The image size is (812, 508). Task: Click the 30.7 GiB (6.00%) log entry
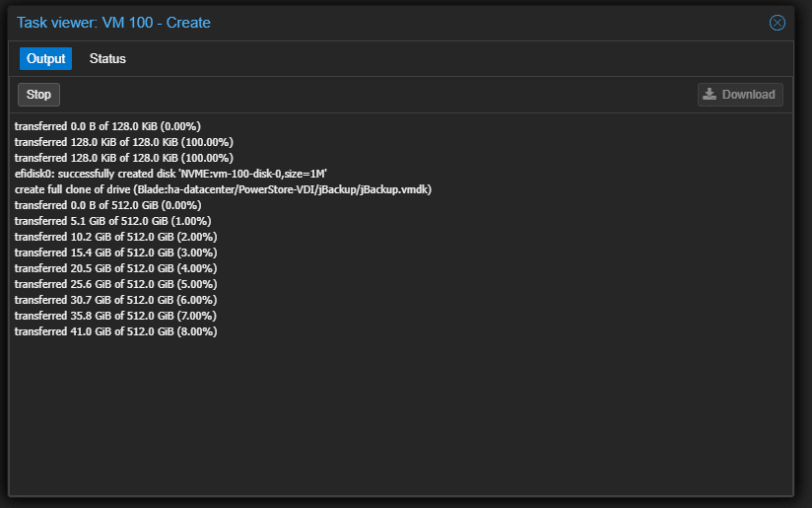pyautogui.click(x=115, y=300)
